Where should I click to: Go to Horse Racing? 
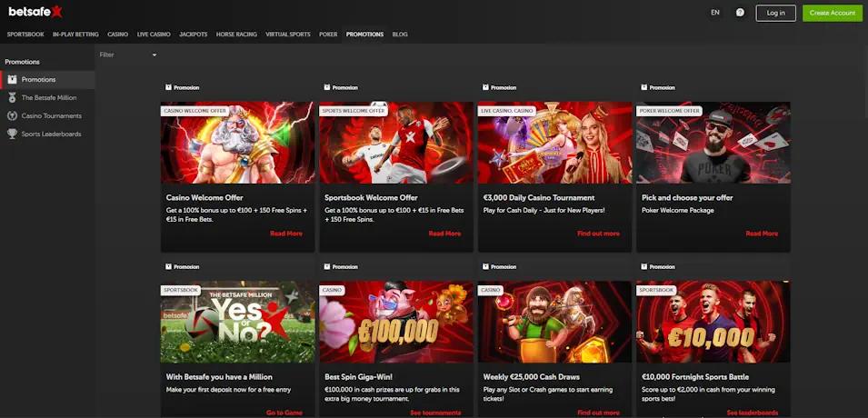(x=236, y=35)
